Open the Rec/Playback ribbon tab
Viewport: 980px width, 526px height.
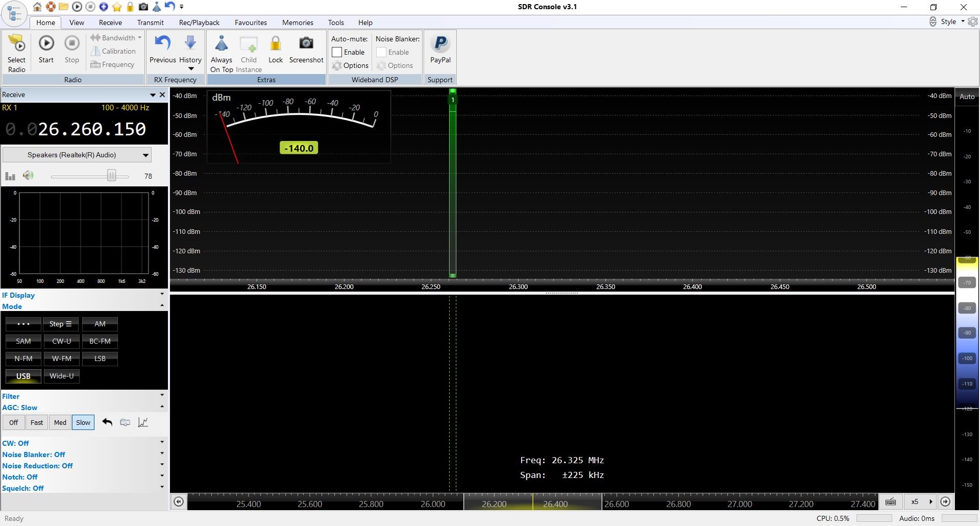(x=199, y=22)
